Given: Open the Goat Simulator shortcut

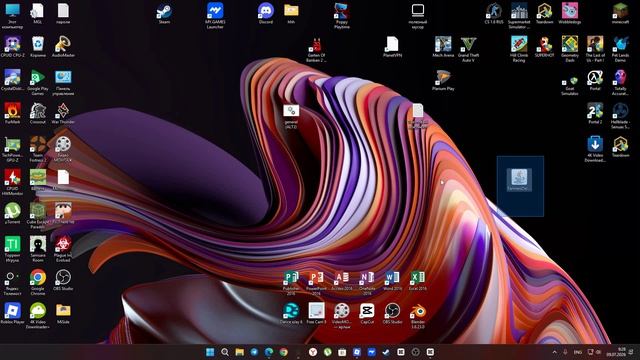Looking at the screenshot, I should click(x=569, y=84).
